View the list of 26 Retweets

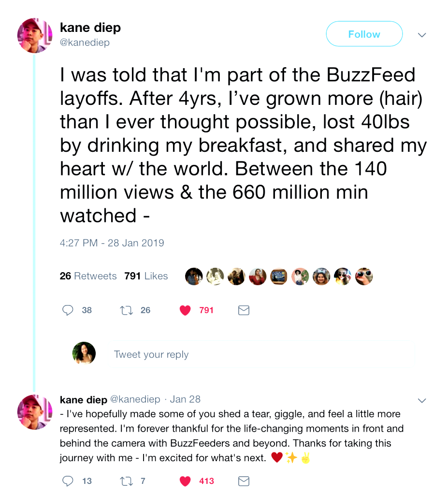click(x=88, y=276)
